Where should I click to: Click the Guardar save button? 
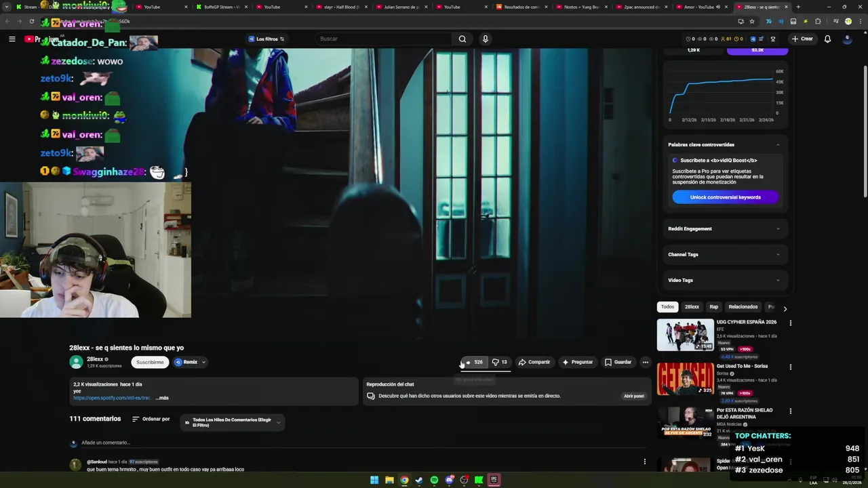point(618,362)
